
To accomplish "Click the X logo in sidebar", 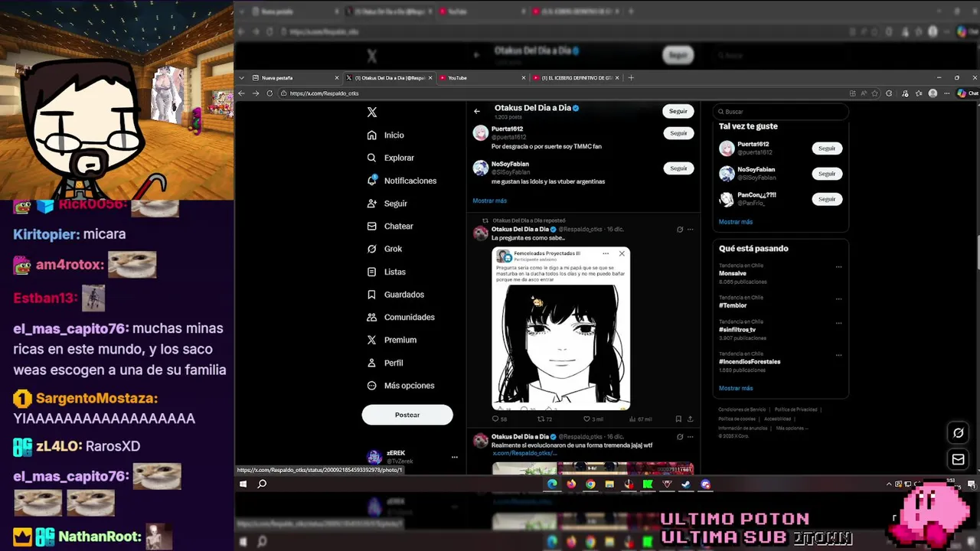I will click(x=372, y=112).
